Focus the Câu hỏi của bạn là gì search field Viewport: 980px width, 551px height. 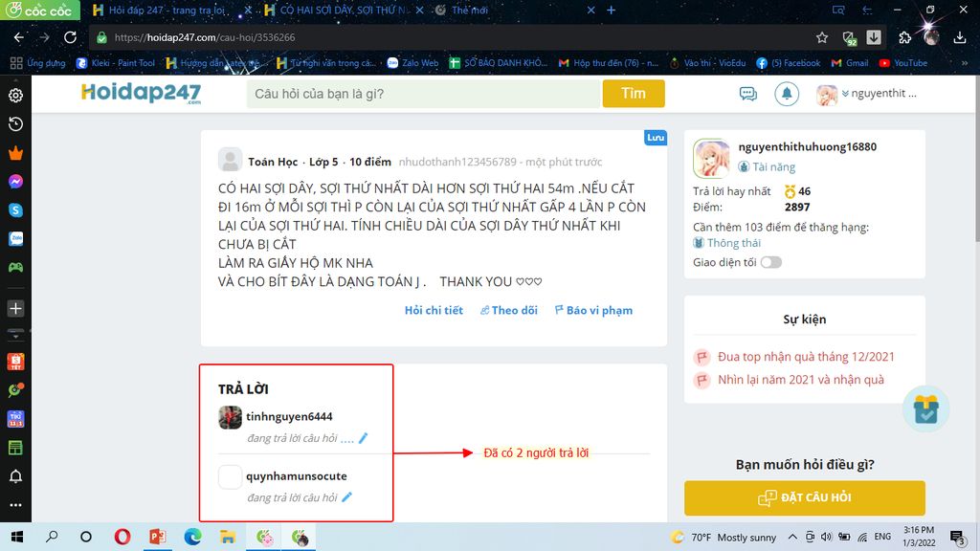[424, 94]
